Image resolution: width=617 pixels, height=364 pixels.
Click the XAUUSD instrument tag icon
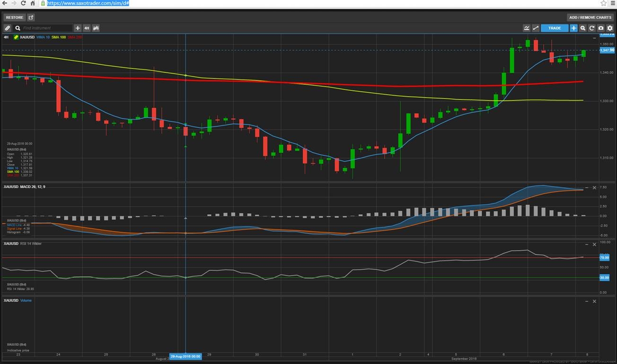point(16,37)
